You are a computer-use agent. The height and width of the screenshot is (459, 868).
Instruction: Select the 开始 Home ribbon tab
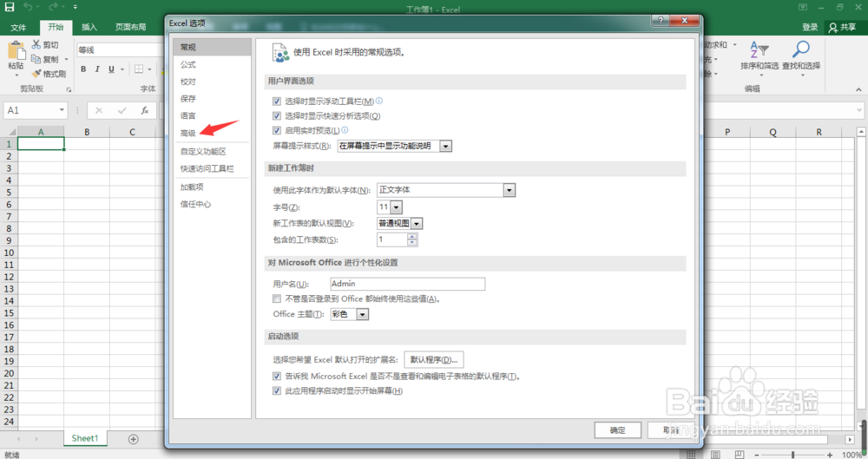[56, 27]
